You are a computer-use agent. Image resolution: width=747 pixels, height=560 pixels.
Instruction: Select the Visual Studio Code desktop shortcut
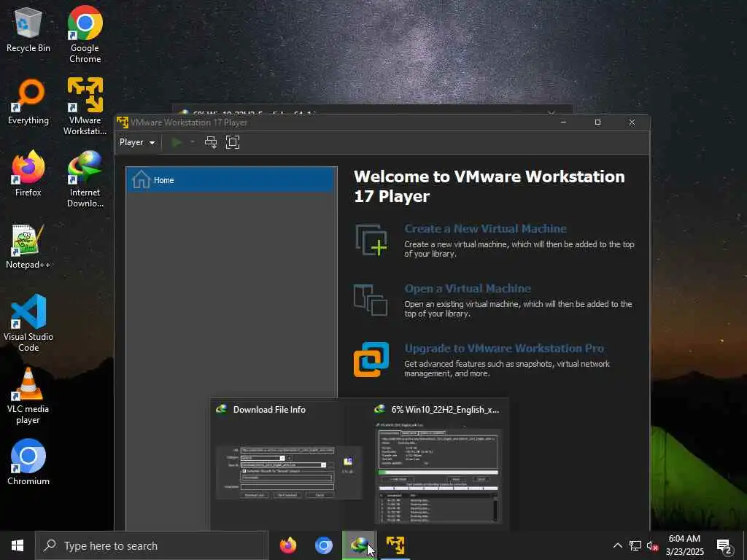coord(28,323)
